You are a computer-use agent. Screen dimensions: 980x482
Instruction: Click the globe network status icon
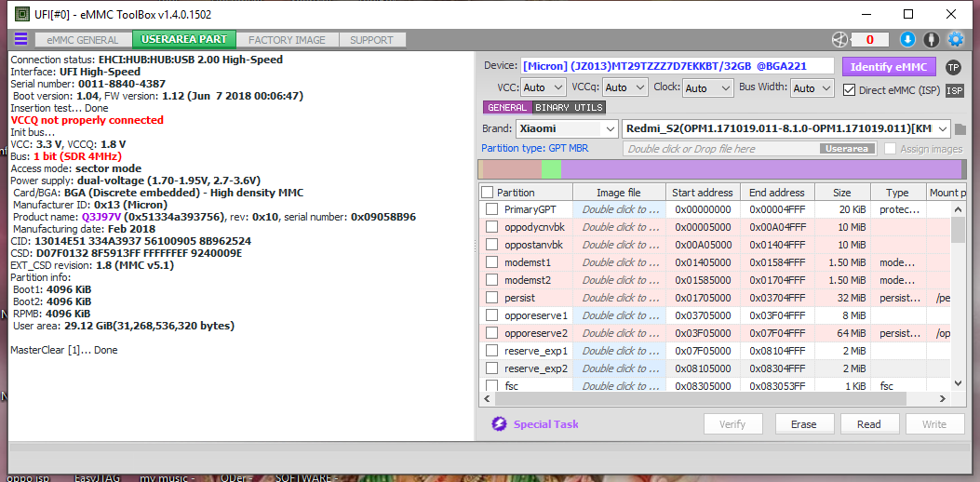point(839,39)
